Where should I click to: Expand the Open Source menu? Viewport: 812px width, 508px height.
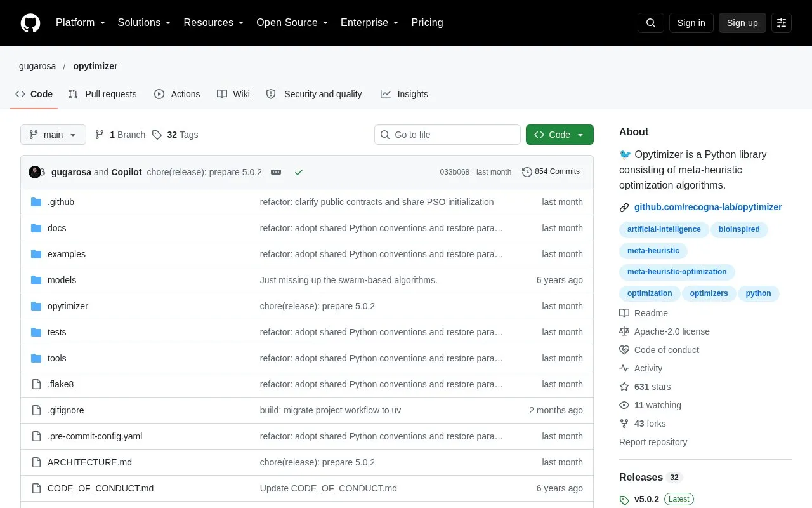point(292,23)
